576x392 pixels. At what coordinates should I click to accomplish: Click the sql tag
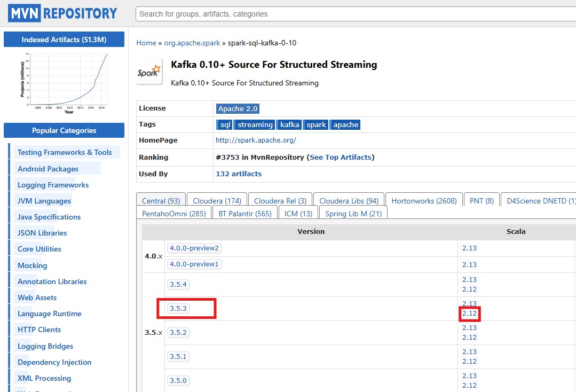225,124
